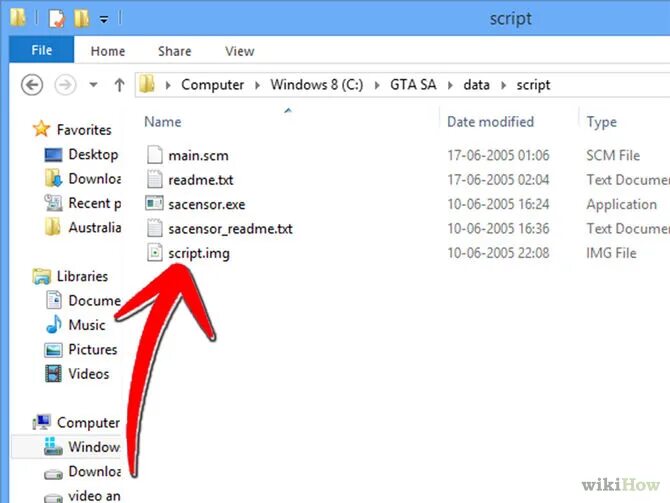
Task: Open Recent places in the sidebar
Action: (x=94, y=203)
